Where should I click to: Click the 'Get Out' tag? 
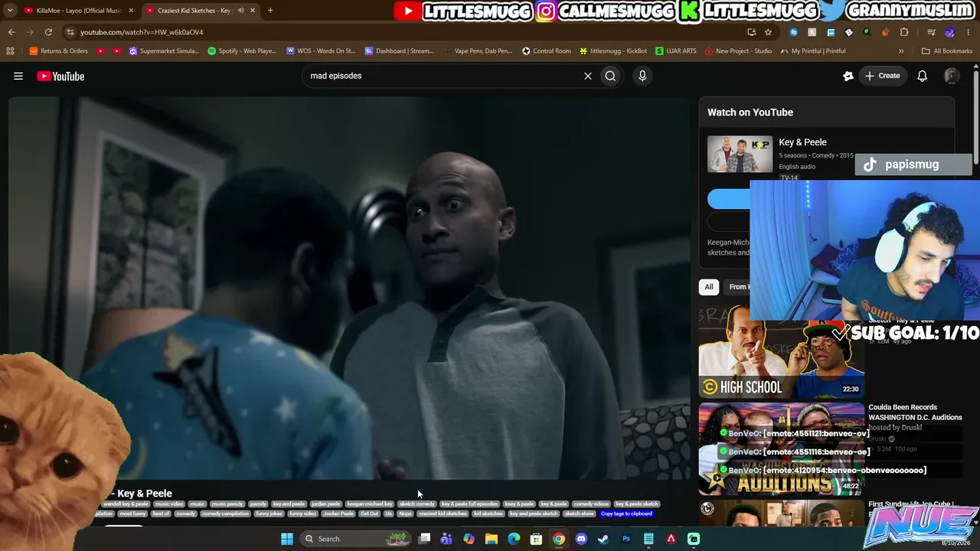click(x=370, y=514)
